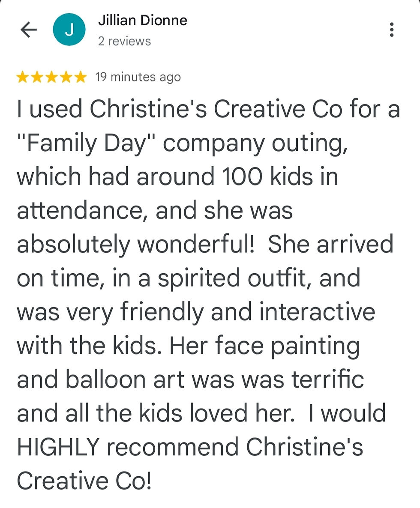Click the third yellow rating star
The width and height of the screenshot is (420, 508).
click(x=51, y=78)
